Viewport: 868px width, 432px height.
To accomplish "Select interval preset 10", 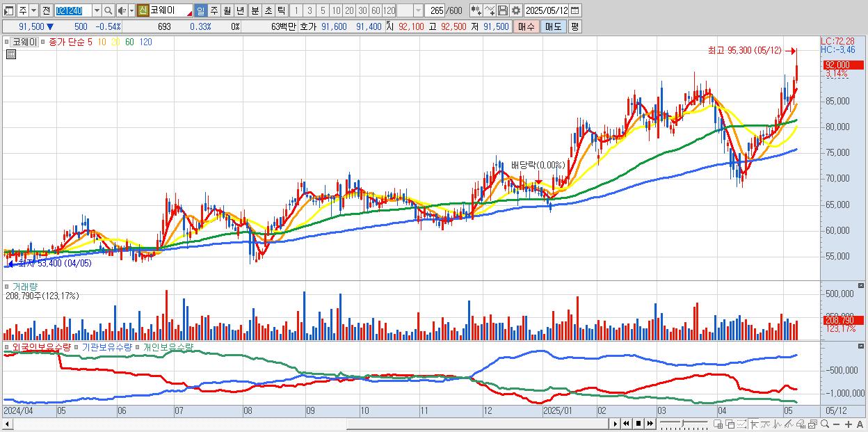I will [x=336, y=10].
